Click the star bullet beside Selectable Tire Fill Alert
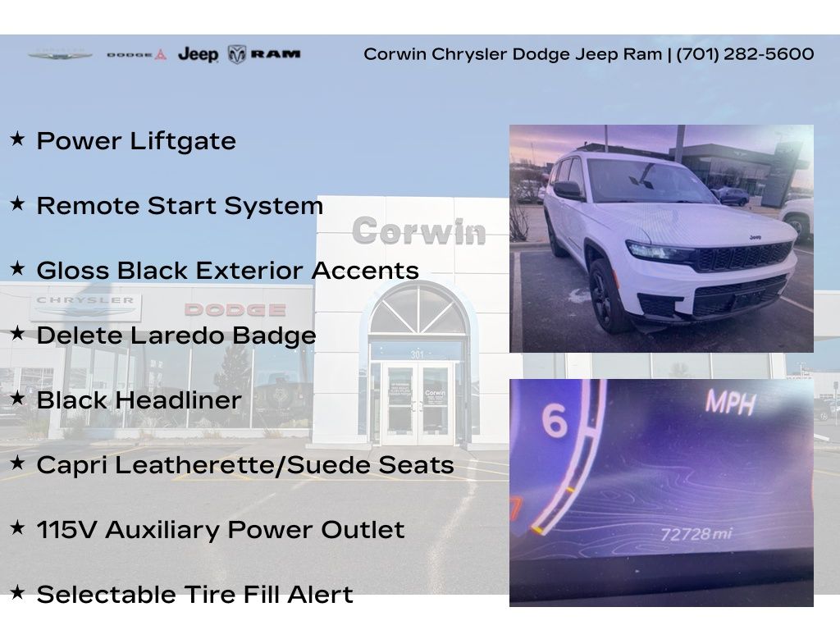This screenshot has height=630, width=840. (x=17, y=593)
